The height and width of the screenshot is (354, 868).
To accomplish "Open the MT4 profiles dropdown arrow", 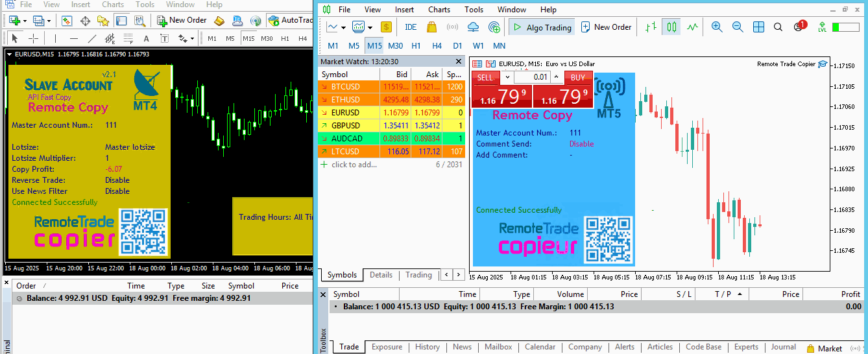I will pyautogui.click(x=49, y=21).
